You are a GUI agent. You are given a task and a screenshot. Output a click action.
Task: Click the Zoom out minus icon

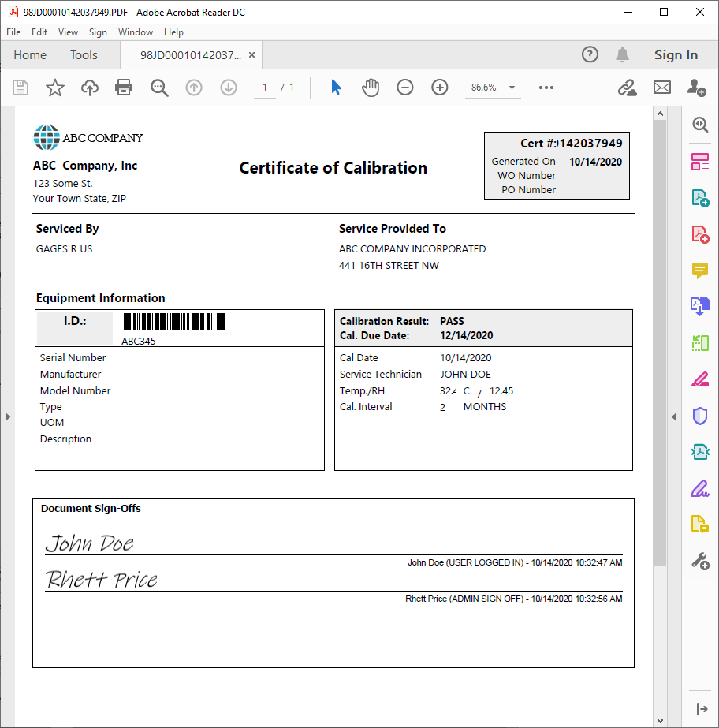404,88
